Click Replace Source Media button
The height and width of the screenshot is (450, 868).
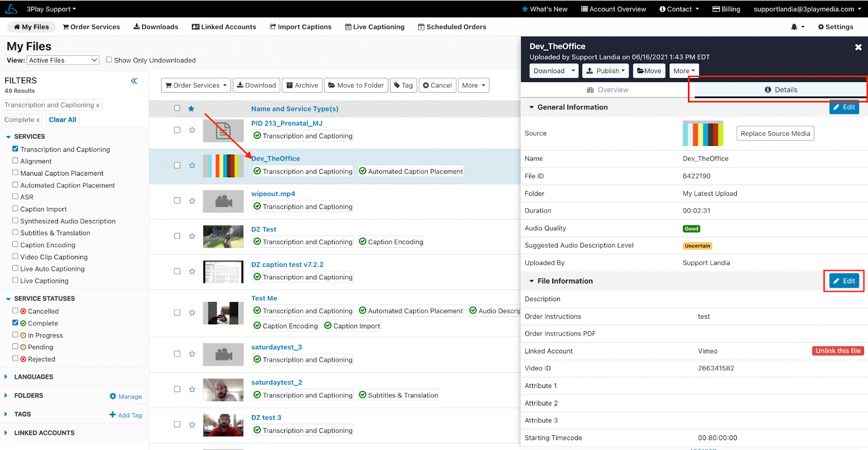tap(775, 134)
